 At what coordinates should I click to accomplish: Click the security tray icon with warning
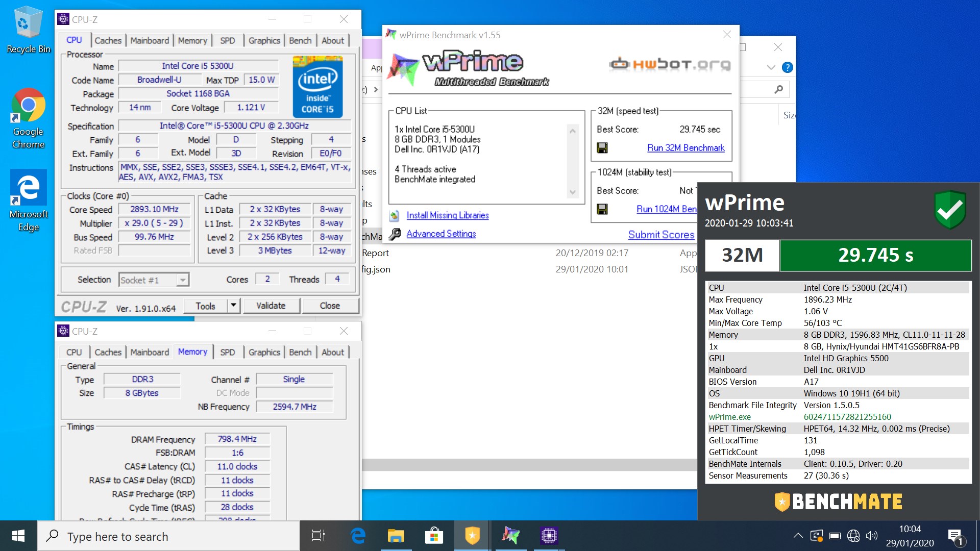coord(816,536)
